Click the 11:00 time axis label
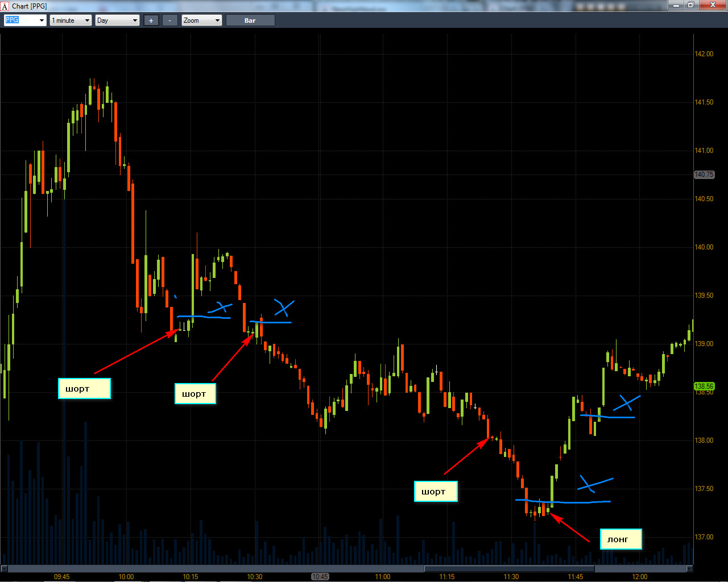This screenshot has height=582, width=728. pyautogui.click(x=383, y=576)
